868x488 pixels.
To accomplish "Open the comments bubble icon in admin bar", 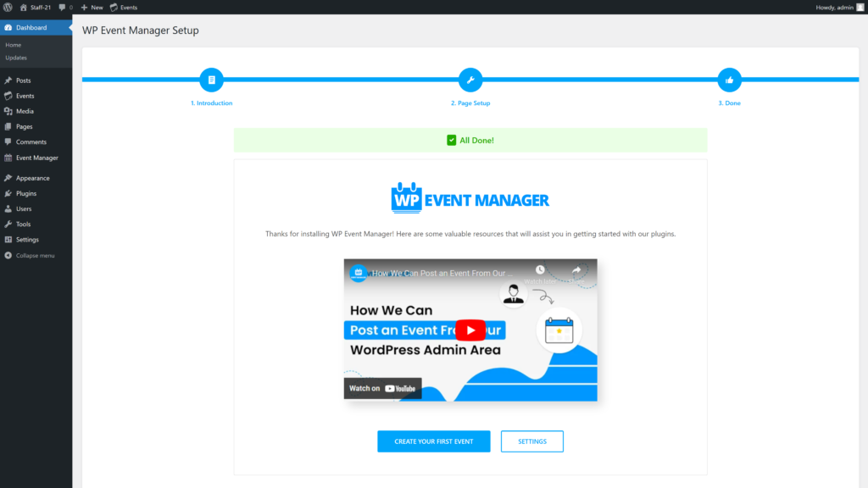I will coord(64,7).
